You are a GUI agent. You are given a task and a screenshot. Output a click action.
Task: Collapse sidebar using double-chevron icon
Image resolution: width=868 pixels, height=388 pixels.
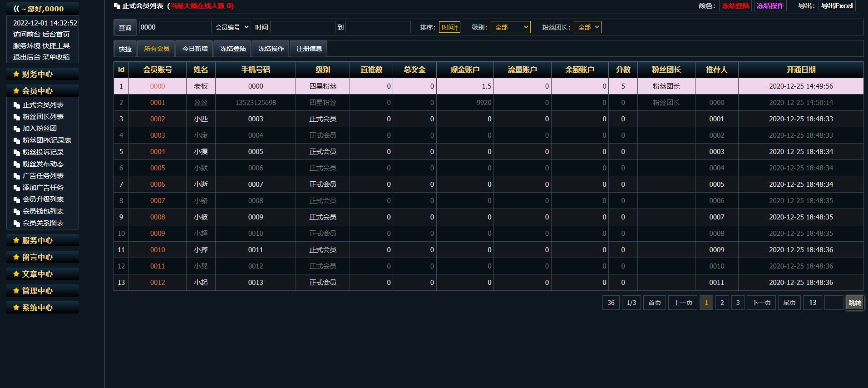pyautogui.click(x=16, y=9)
